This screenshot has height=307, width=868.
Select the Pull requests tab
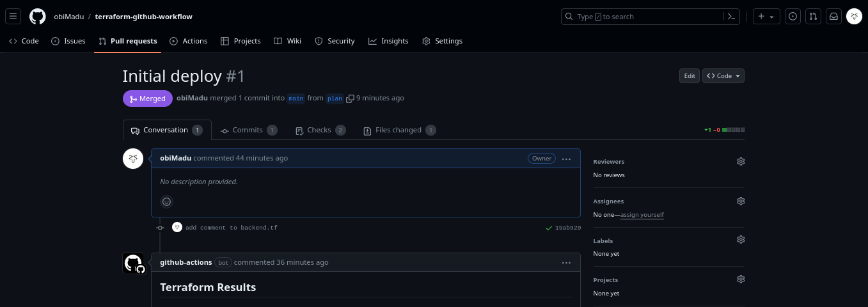(x=127, y=41)
